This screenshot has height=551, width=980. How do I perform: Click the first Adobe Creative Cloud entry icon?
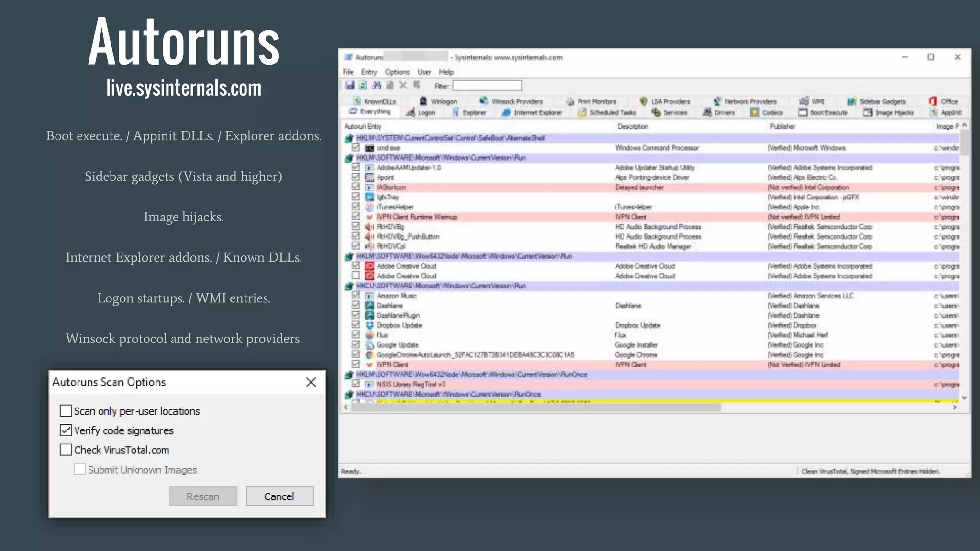(x=369, y=266)
